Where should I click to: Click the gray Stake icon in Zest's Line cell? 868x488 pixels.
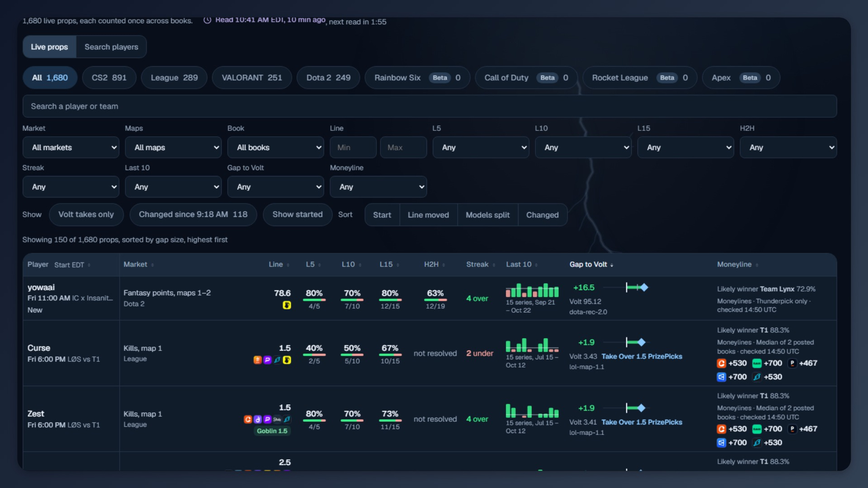point(277,420)
